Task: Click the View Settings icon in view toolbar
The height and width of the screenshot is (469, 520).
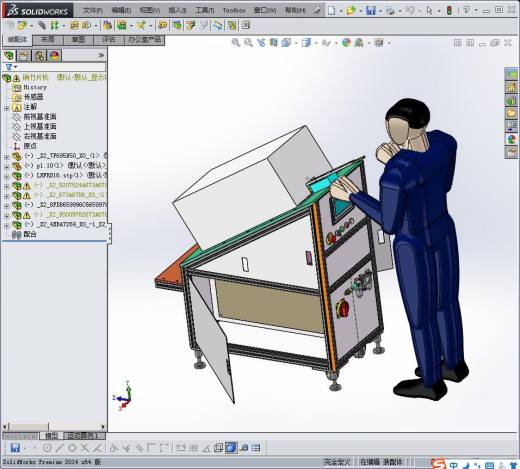Action: 379,43
